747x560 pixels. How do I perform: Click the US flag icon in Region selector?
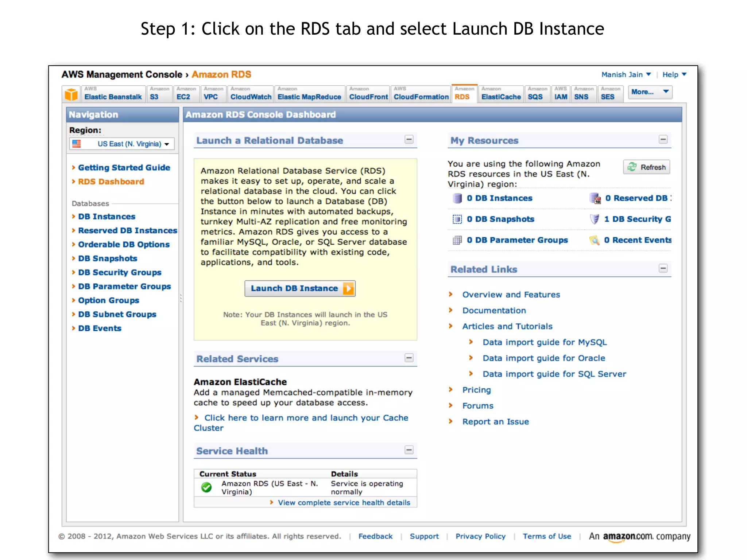click(x=77, y=144)
